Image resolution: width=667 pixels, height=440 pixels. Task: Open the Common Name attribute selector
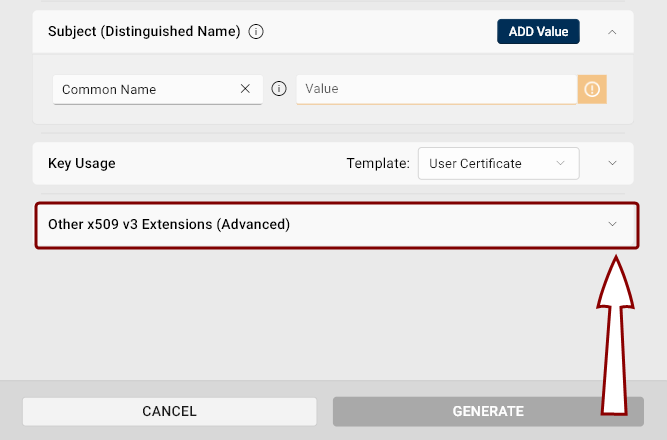tap(157, 89)
